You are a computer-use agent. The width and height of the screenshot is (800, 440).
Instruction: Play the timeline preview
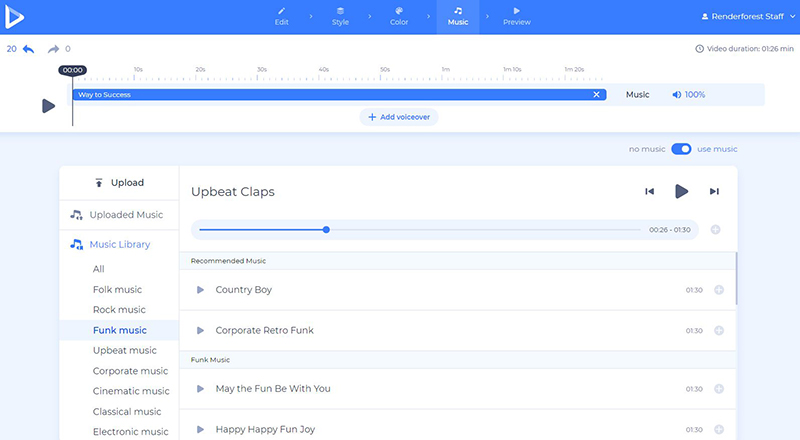[48, 105]
